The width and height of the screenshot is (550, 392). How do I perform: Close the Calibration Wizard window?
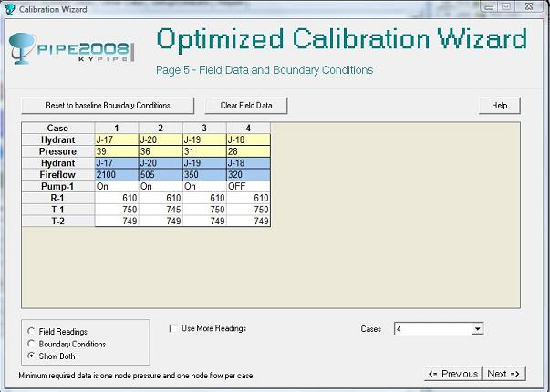(529, 6)
